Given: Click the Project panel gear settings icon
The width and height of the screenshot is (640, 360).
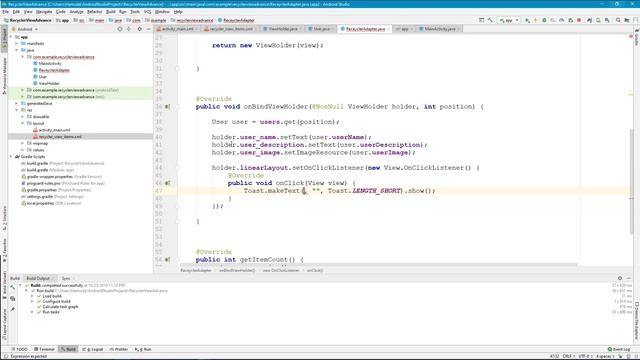Looking at the screenshot, I should tap(140, 29).
